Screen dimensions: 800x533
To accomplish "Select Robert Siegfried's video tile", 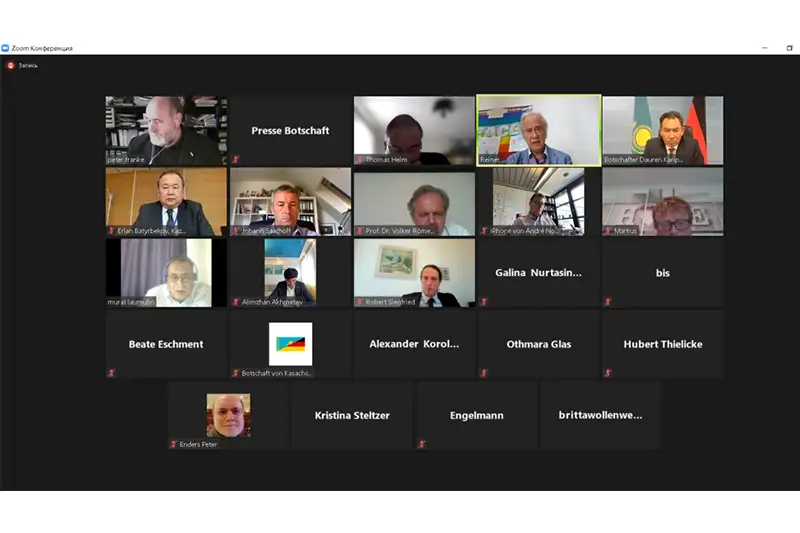I will (x=414, y=273).
